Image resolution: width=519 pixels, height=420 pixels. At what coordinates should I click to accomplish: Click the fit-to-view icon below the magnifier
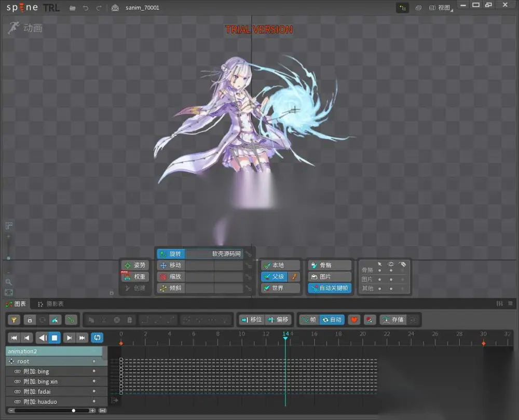pyautogui.click(x=9, y=292)
